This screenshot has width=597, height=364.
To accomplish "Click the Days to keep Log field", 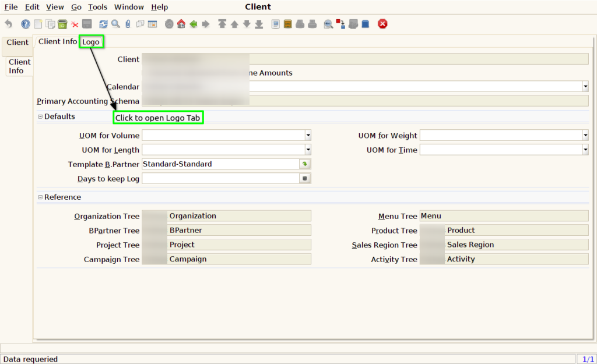I will point(221,178).
